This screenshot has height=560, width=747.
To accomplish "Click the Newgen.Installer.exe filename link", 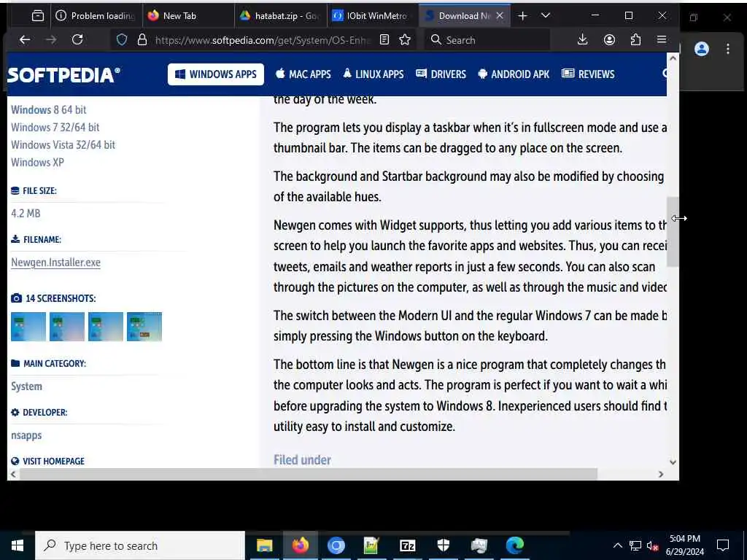I will click(55, 262).
